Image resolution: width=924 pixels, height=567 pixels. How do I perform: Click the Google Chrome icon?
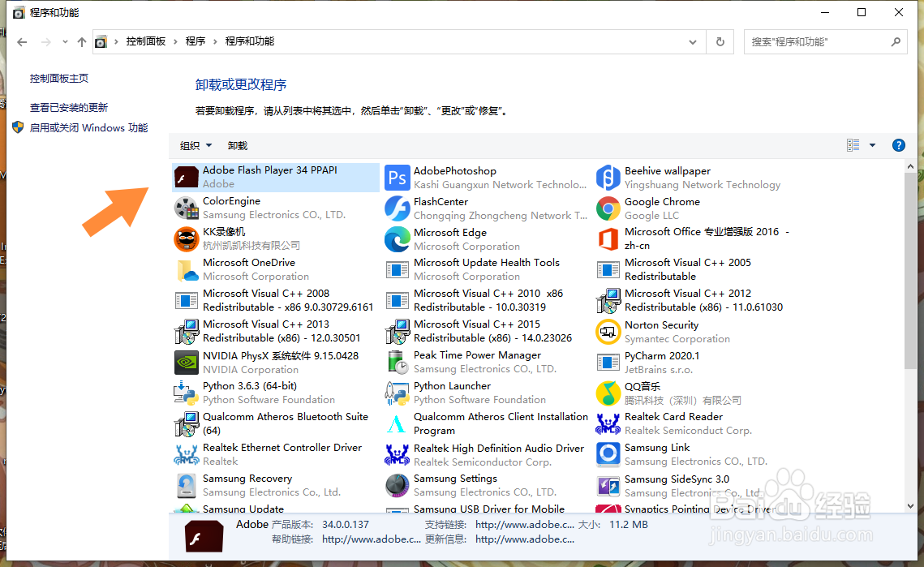[x=608, y=208]
